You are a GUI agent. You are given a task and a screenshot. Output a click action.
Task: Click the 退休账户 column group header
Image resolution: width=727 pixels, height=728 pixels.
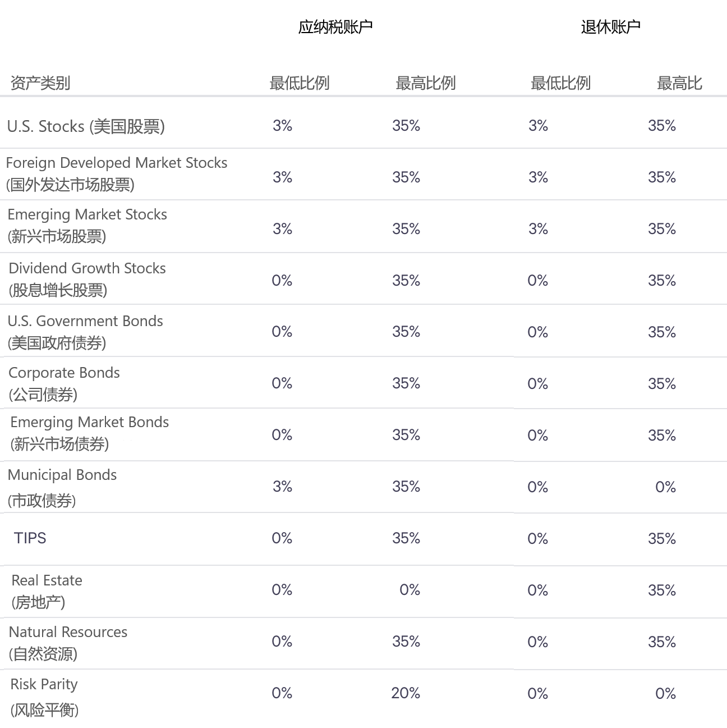click(610, 27)
